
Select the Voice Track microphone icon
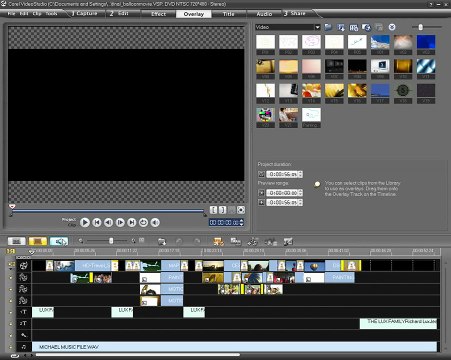pyautogui.click(x=23, y=335)
